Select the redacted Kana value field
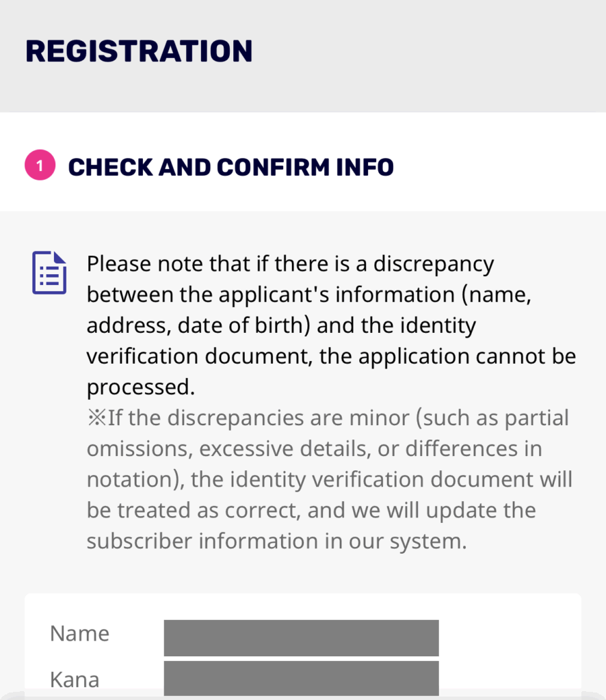 301,678
